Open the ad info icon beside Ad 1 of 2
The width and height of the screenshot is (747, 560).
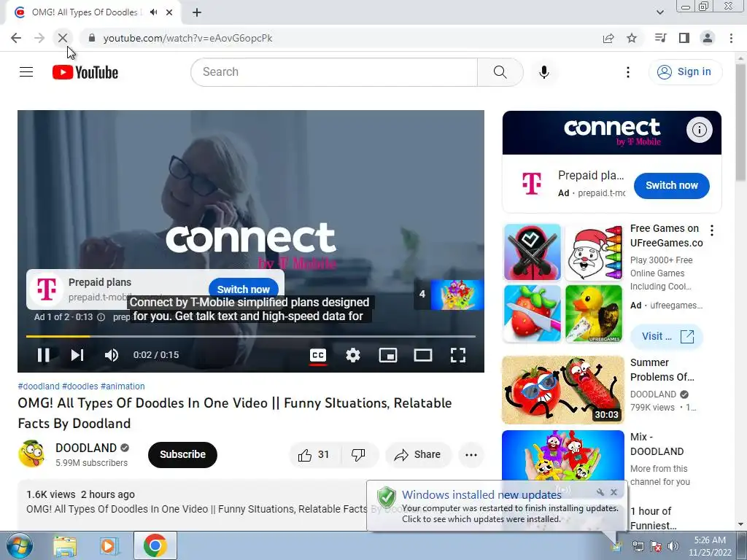(101, 317)
